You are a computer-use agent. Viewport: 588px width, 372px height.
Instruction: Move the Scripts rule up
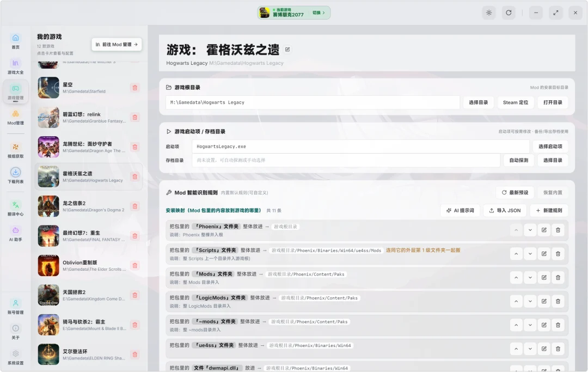(x=516, y=254)
